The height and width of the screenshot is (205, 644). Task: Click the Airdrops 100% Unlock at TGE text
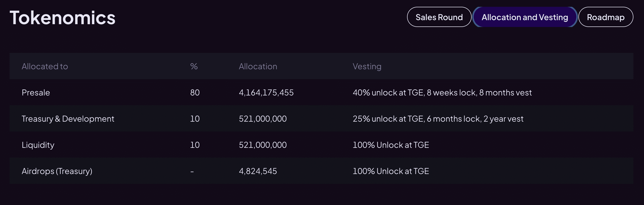pyautogui.click(x=391, y=171)
